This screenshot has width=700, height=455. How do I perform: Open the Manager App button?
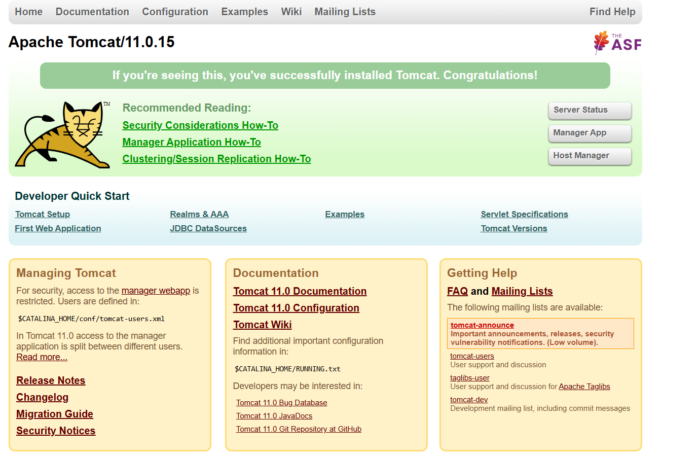590,133
